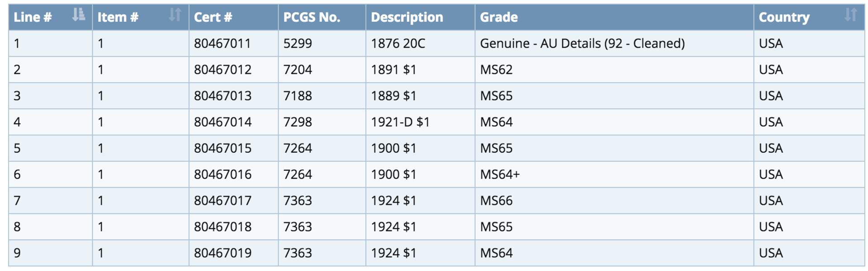The image size is (868, 271).
Task: Select cert number 80467019
Action: (222, 253)
